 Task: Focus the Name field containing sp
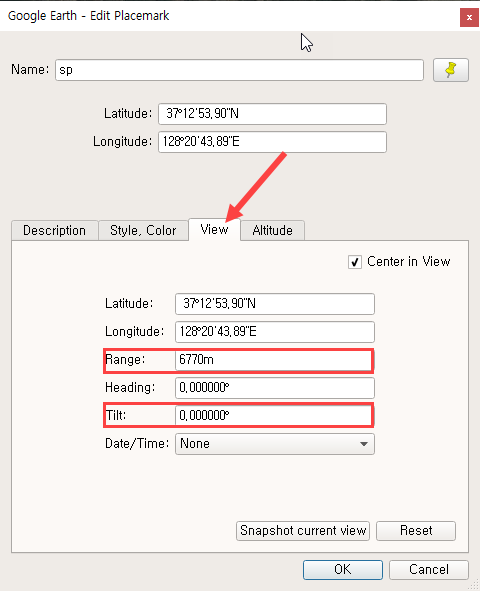click(239, 70)
